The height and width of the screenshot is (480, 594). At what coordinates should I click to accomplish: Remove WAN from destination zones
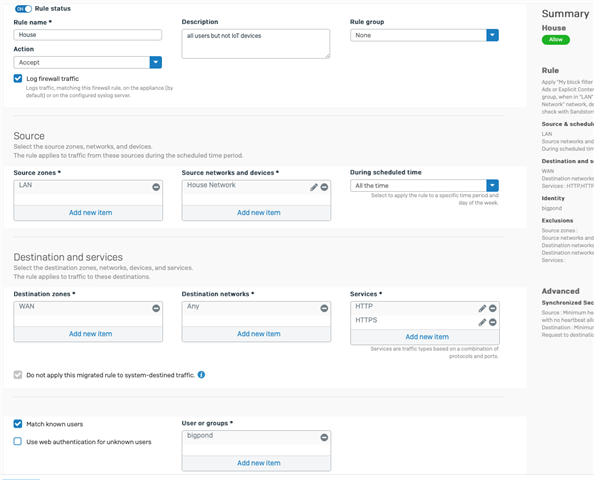coord(156,308)
